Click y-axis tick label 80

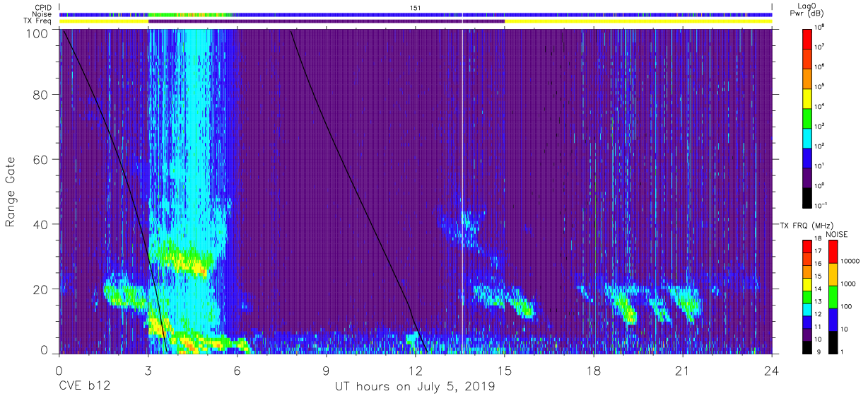(x=41, y=95)
